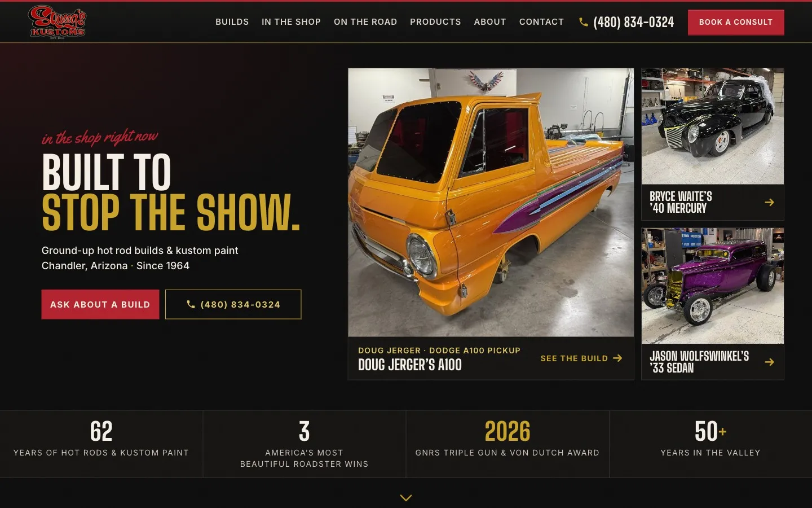
Task: Open the purple '33 Sedan photo
Action: [x=713, y=286]
